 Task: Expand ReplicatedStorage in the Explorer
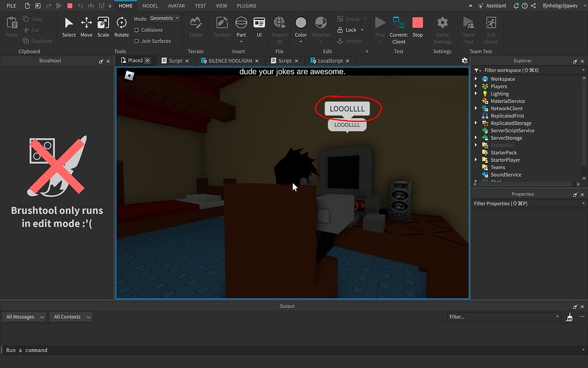475,123
